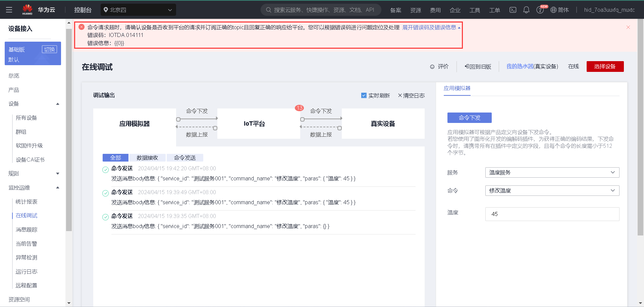
Task: Open the CloudShell terminal icon
Action: (513, 10)
